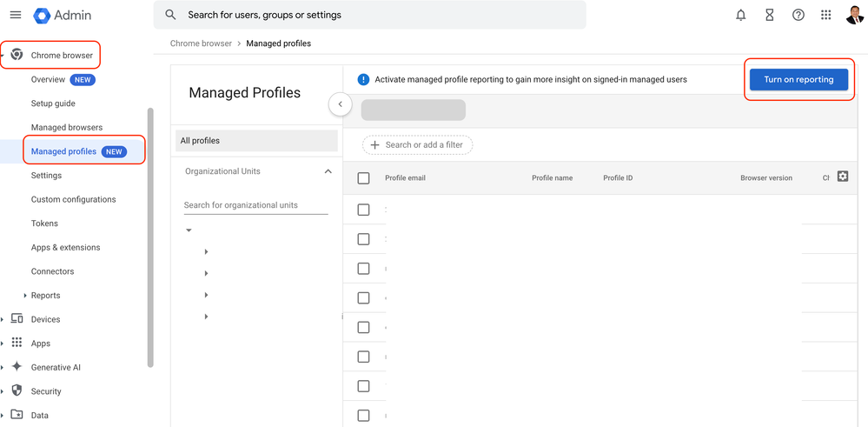Open Custom configurations

74,199
